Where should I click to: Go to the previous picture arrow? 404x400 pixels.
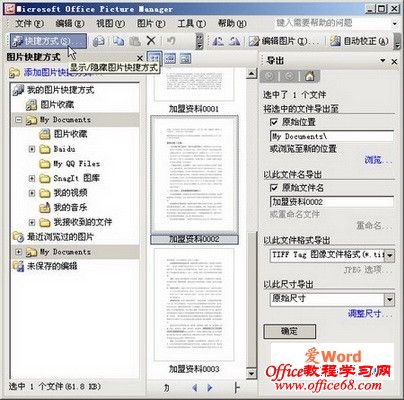(195, 388)
